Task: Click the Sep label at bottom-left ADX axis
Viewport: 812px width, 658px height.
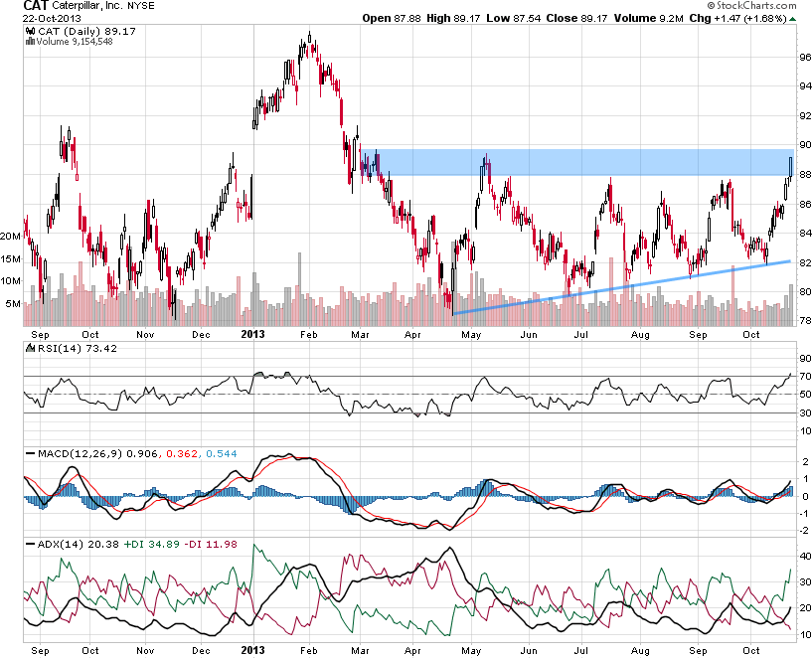Action: pos(40,650)
